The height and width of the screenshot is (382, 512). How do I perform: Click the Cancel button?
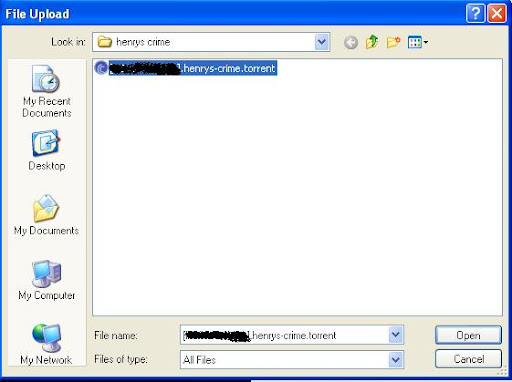tap(468, 359)
